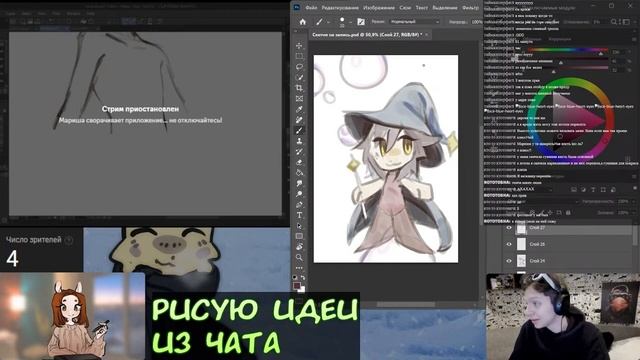The height and width of the screenshot is (360, 640).
Task: Click the 100% opacity field in options bar
Action: pos(476,22)
